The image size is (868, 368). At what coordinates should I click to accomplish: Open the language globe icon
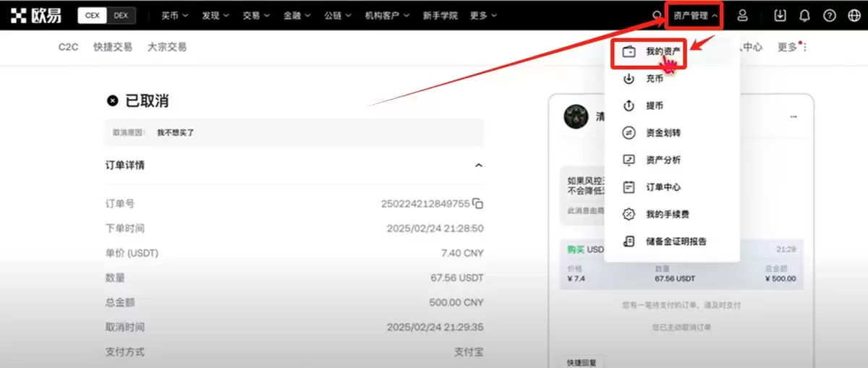(x=854, y=15)
